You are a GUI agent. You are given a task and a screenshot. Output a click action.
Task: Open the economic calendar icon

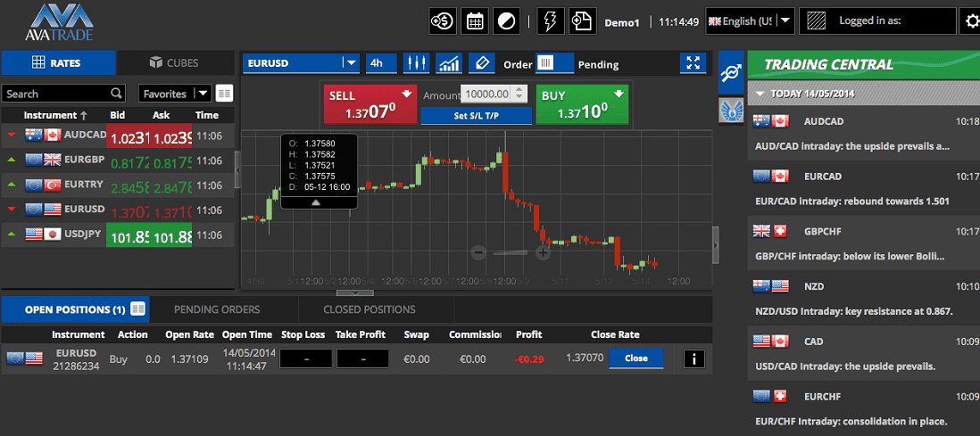coord(475,21)
